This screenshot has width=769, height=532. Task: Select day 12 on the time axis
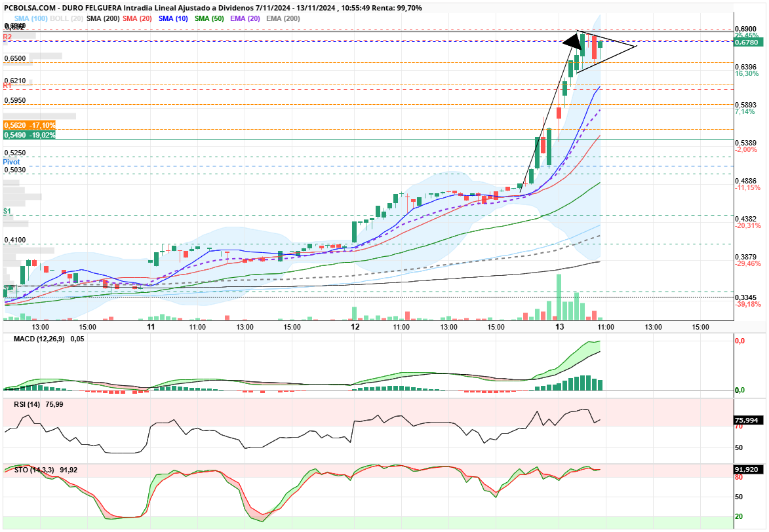355,327
